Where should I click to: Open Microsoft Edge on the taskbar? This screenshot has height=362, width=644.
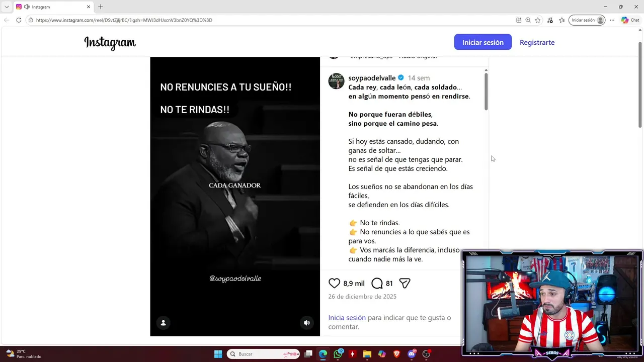[323, 354]
